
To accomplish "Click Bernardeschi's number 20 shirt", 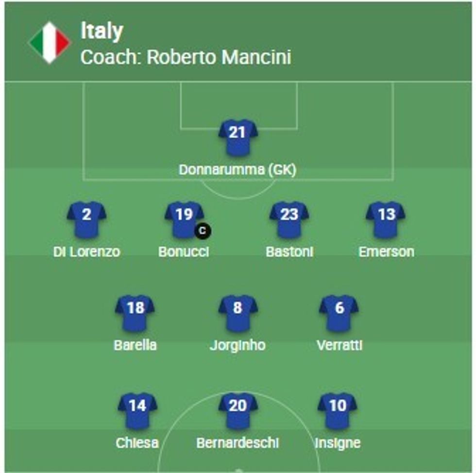I will pyautogui.click(x=238, y=410).
